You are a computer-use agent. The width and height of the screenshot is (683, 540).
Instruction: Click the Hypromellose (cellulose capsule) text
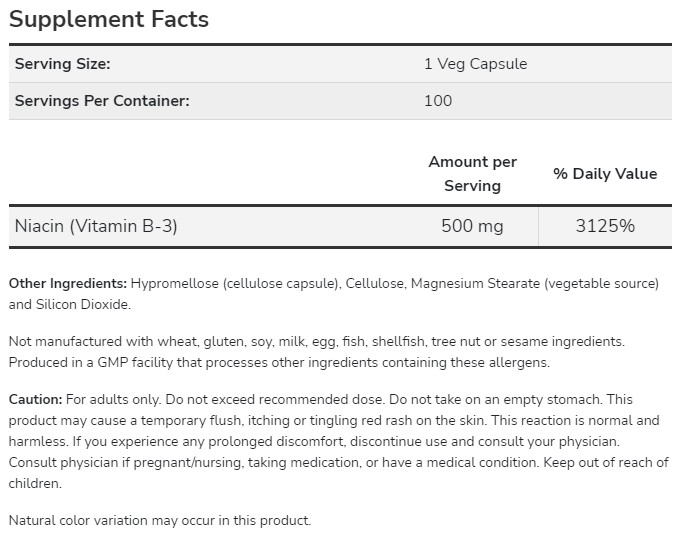(235, 284)
